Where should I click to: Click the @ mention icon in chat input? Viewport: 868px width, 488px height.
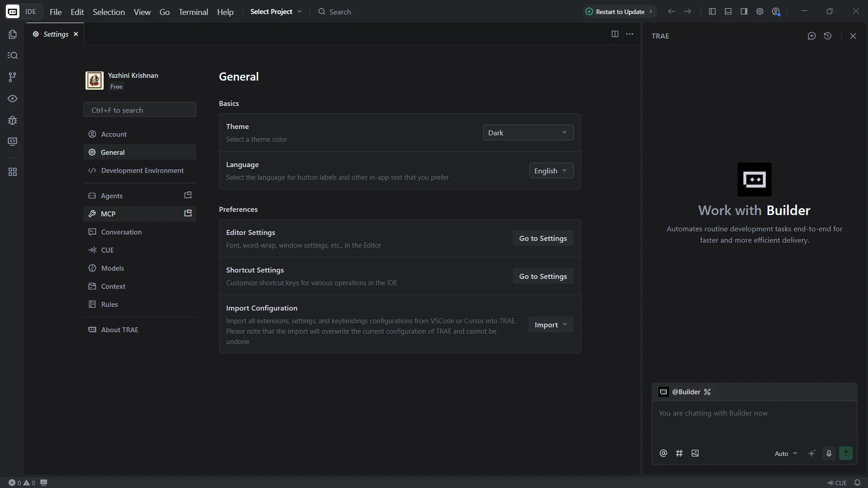[663, 453]
